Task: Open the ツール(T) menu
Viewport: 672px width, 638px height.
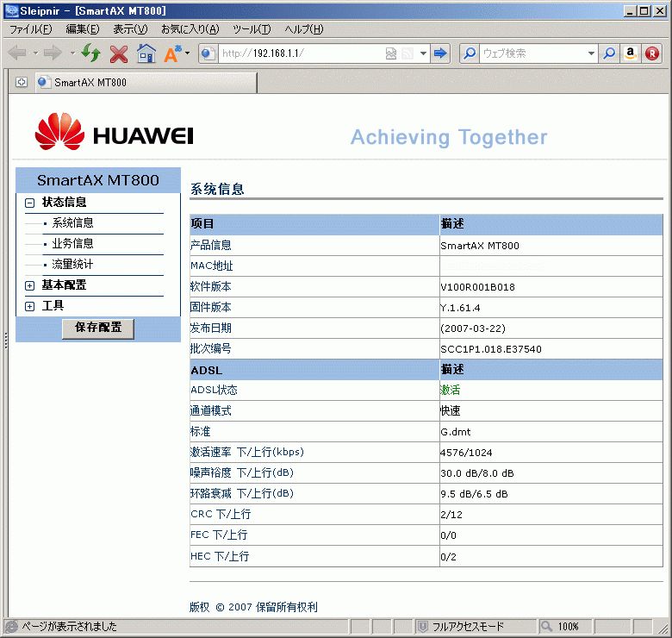Action: coord(251,29)
